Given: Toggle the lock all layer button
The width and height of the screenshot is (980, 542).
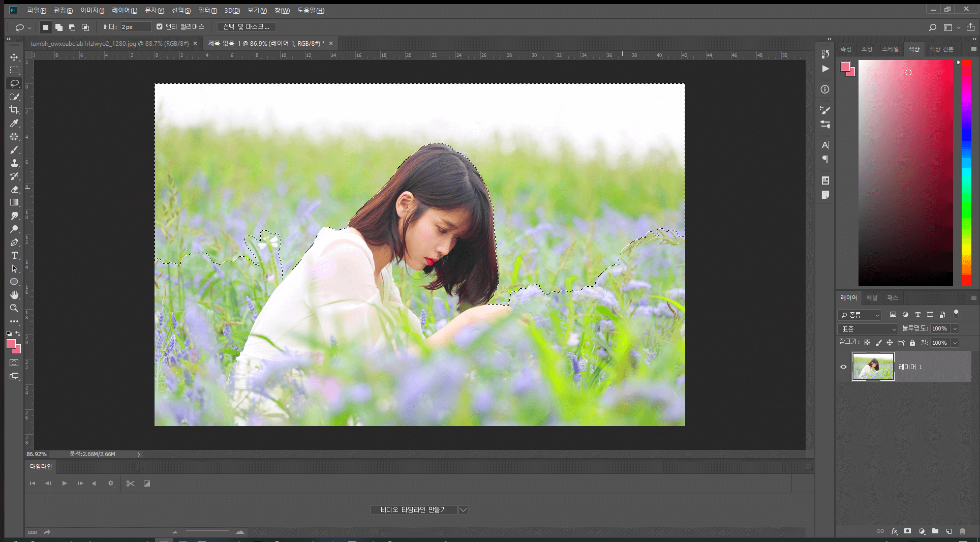Looking at the screenshot, I should 912,343.
